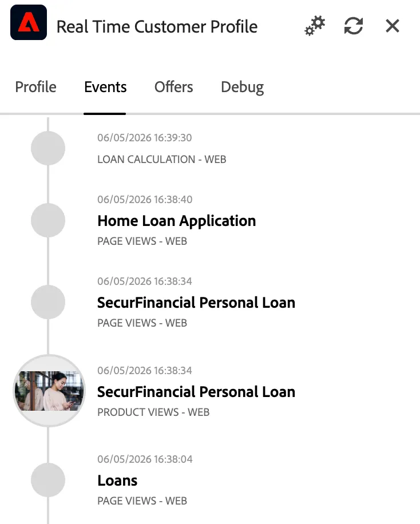Refresh the profile with circular arrows icon

(x=354, y=26)
